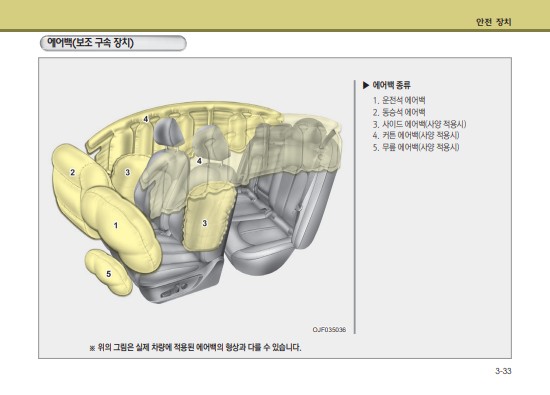
Task: Click the '에어백 종류' legend title
Action: click(391, 85)
